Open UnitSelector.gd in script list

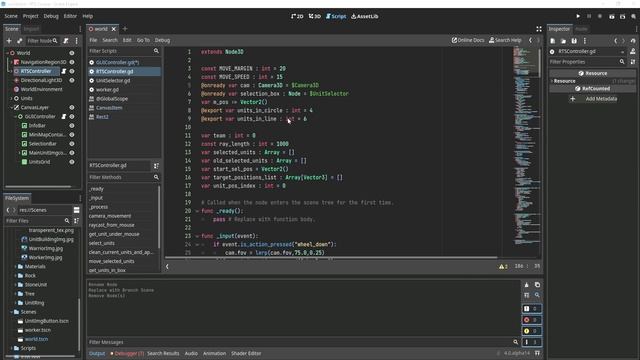point(113,80)
